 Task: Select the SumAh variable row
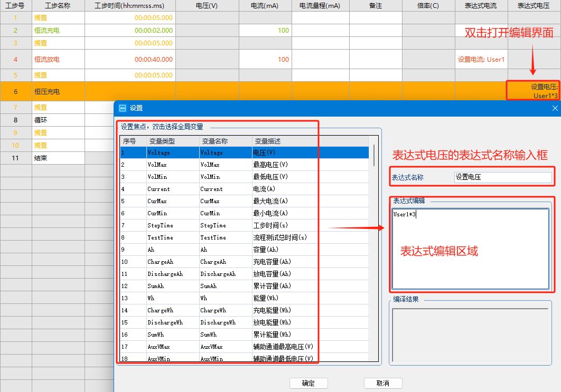pos(211,285)
